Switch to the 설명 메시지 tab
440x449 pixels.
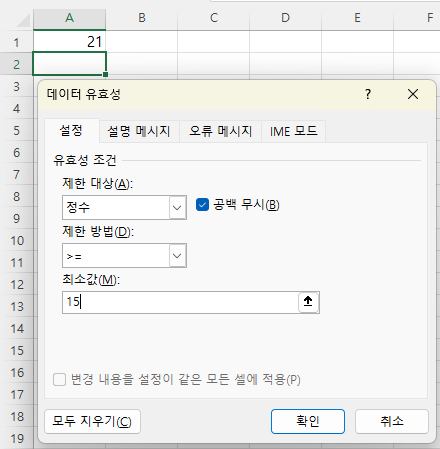click(x=139, y=131)
